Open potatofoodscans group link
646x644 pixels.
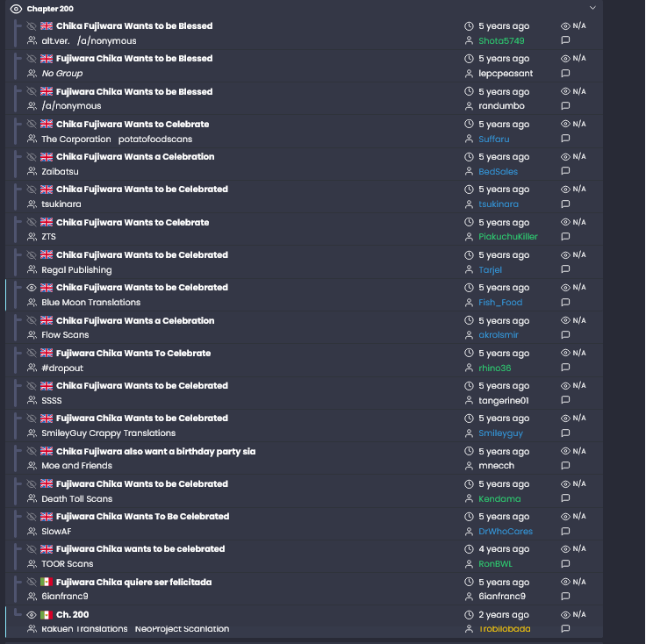(x=155, y=140)
